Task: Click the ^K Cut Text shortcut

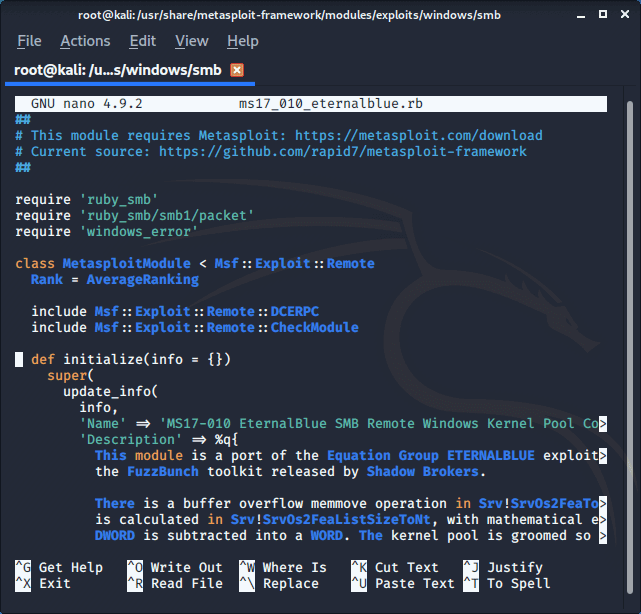Action: coord(394,567)
